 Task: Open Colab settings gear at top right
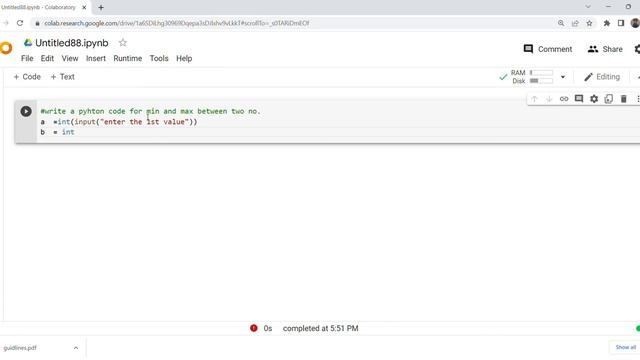pos(637,49)
